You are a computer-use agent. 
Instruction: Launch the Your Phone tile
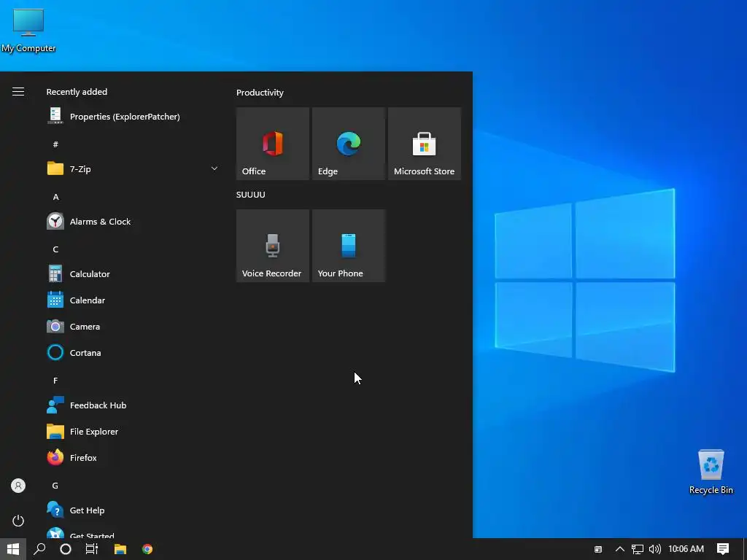[348, 246]
